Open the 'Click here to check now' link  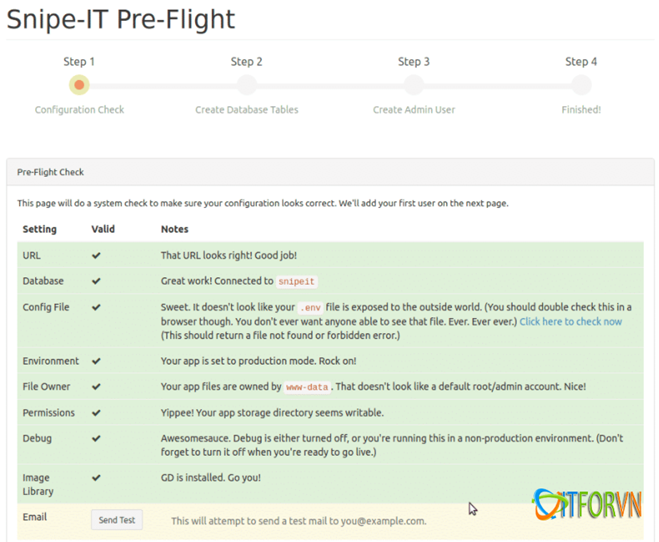pos(570,322)
